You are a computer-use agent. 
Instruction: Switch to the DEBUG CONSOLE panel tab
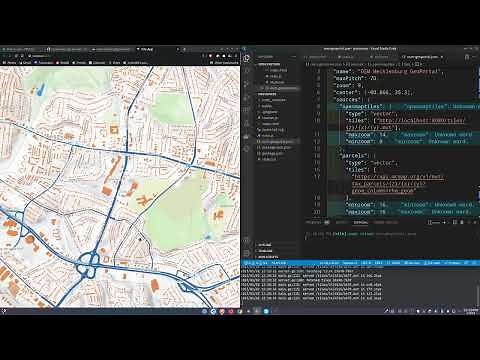tap(386, 222)
